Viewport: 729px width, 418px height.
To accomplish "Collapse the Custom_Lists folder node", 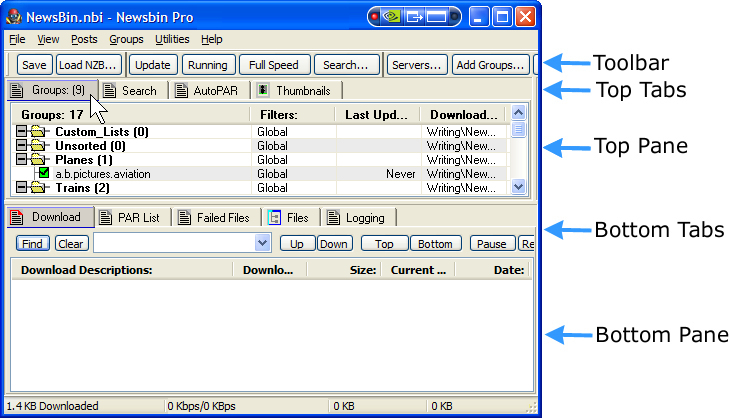I will [x=21, y=131].
